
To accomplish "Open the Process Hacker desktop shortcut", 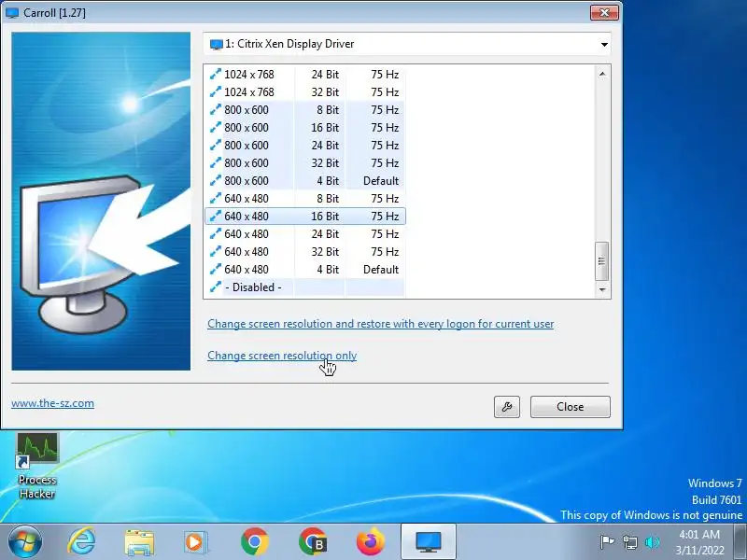I will coord(37,466).
